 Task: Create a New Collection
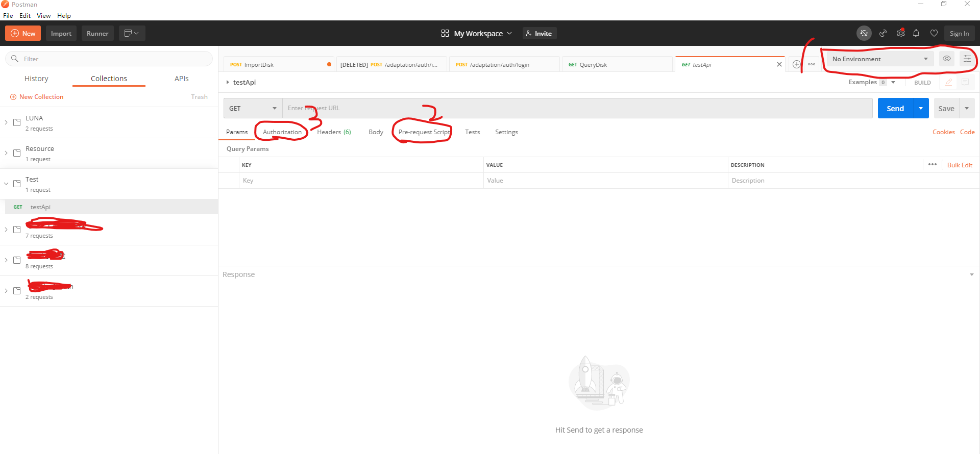(37, 97)
